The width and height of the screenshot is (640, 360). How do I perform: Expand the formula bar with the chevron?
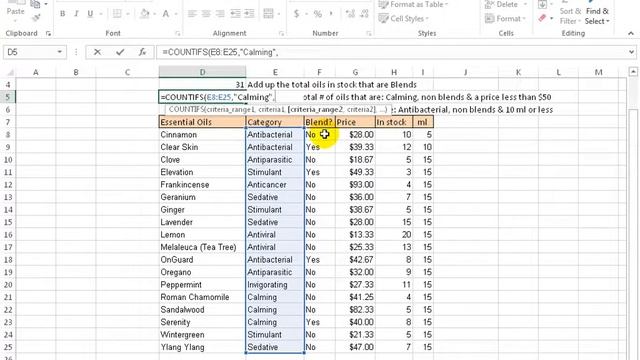point(632,52)
